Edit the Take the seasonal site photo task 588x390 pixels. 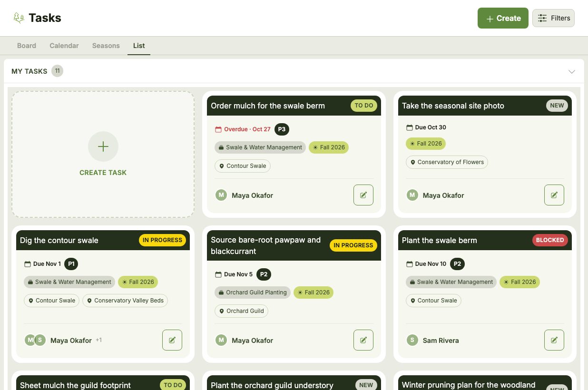[554, 195]
